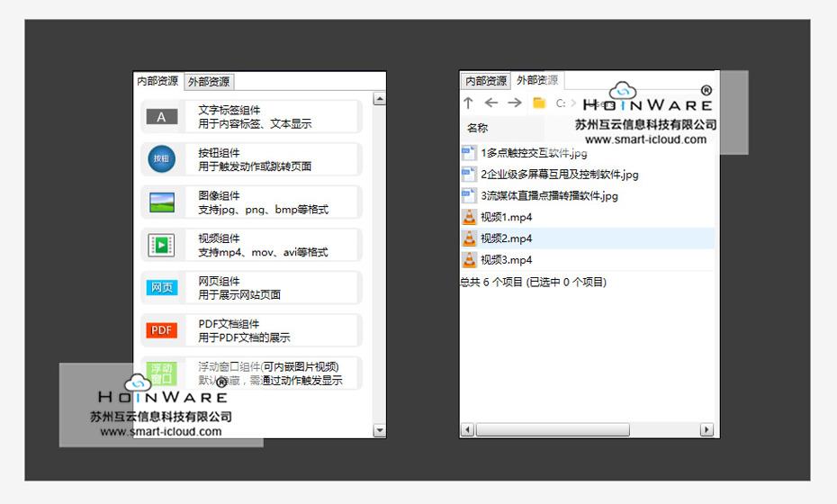Viewport: 837px width, 504px height.
Task: Click the forward arrow in the file browser
Action: coord(515,103)
